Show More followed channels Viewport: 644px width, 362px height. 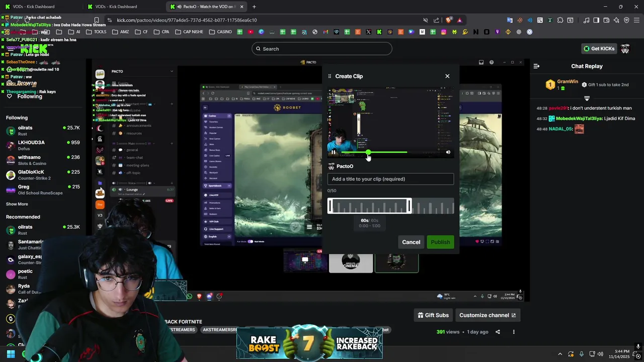point(17,204)
